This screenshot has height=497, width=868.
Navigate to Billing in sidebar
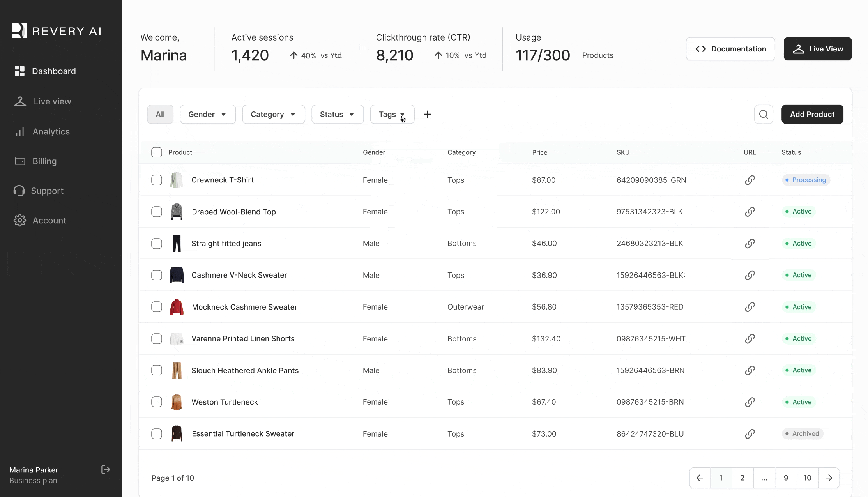pyautogui.click(x=44, y=161)
